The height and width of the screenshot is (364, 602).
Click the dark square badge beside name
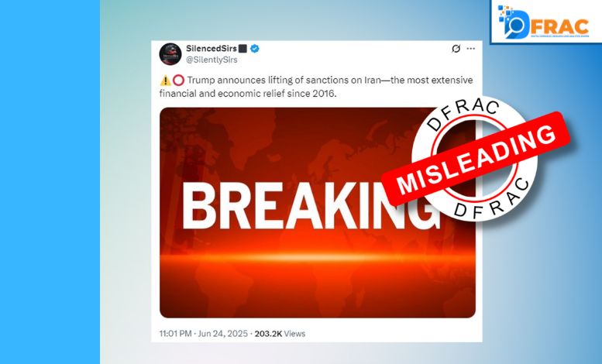point(243,48)
